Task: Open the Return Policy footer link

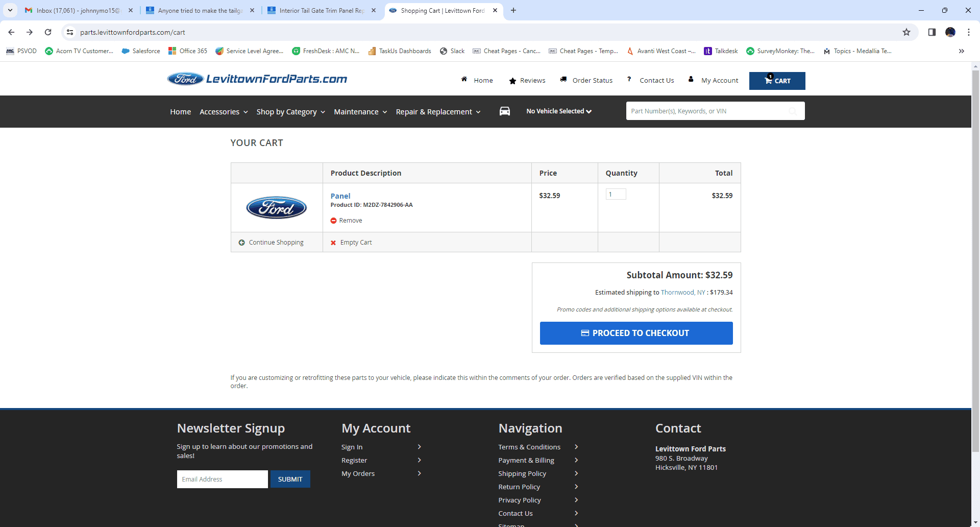Action: [519, 487]
